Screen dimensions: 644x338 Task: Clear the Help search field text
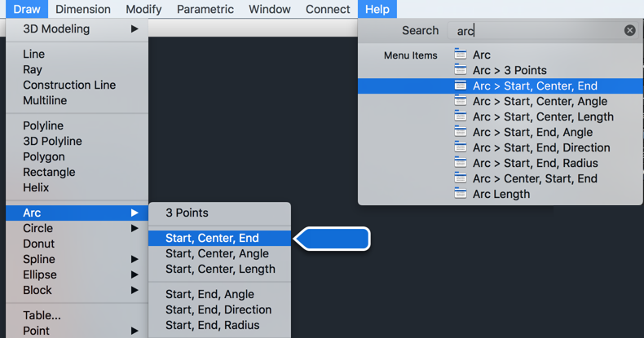point(629,30)
